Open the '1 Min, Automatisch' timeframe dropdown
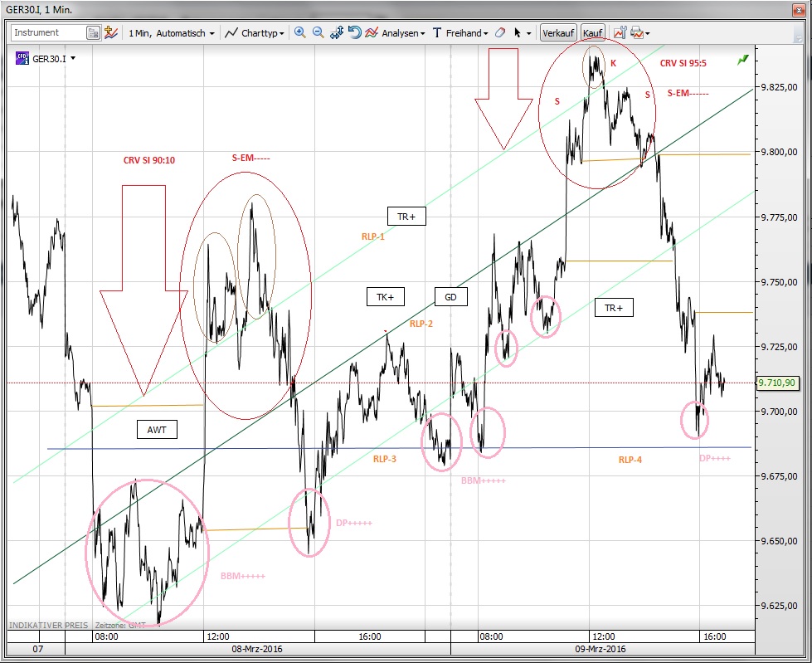 [x=171, y=33]
